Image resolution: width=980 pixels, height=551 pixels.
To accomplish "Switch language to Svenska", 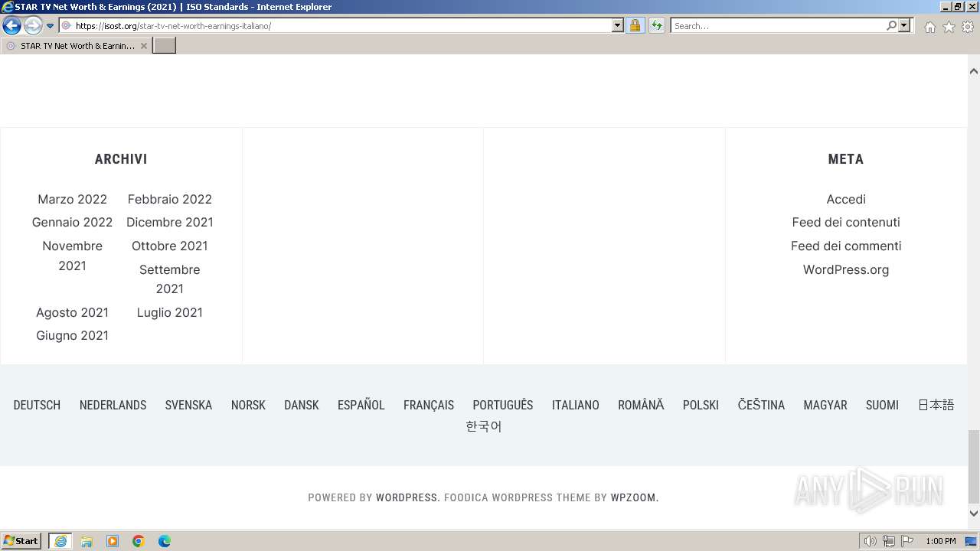I will 188,405.
